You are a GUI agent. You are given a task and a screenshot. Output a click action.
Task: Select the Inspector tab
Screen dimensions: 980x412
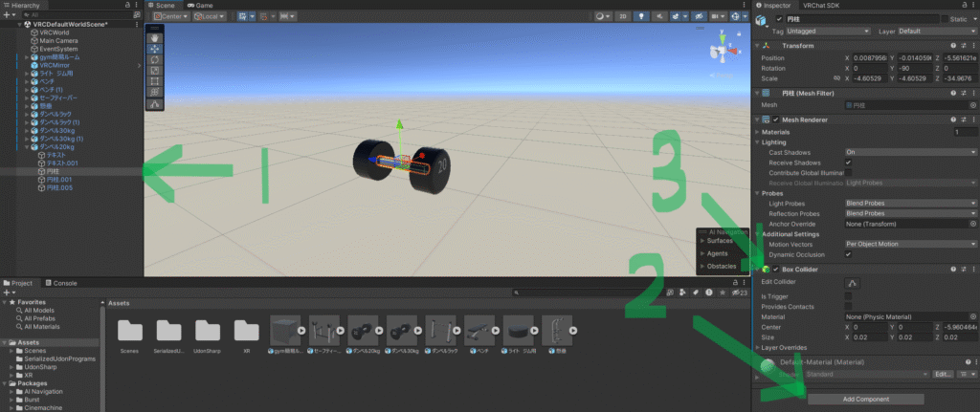[777, 5]
